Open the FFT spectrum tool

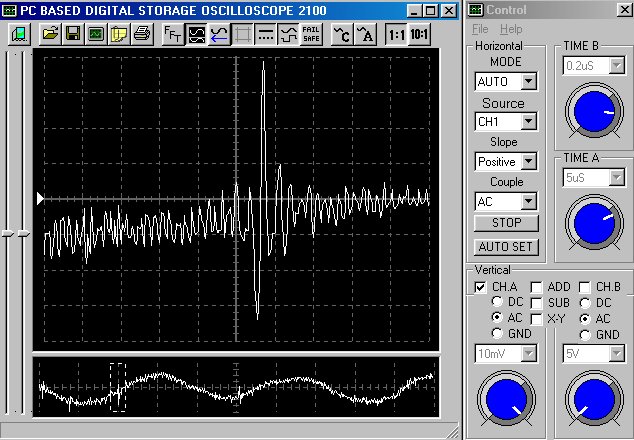coord(173,33)
